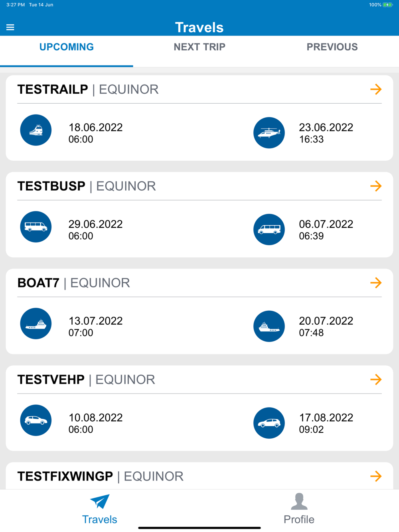Expand TESTFIXWINGP trip with orange arrow

(x=375, y=476)
